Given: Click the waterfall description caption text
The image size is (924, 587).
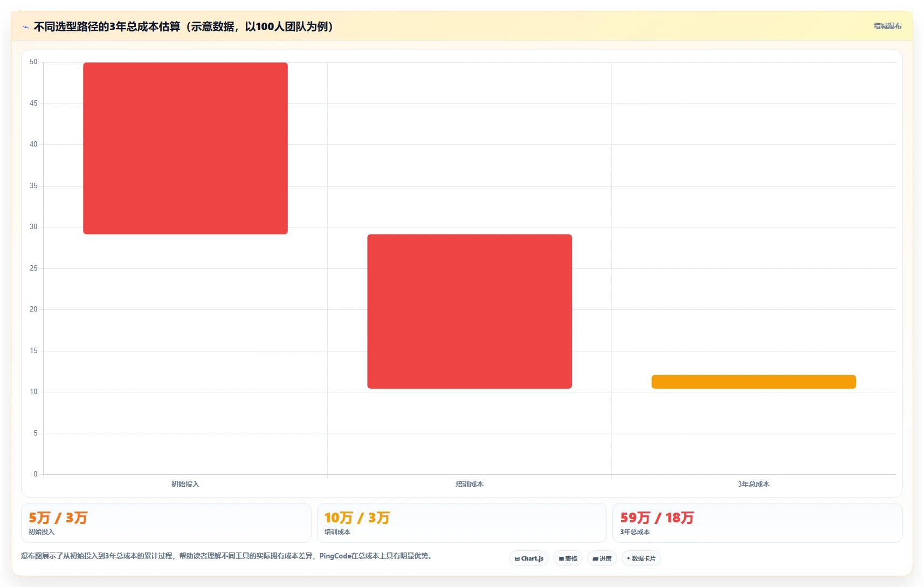Looking at the screenshot, I should pos(227,556).
